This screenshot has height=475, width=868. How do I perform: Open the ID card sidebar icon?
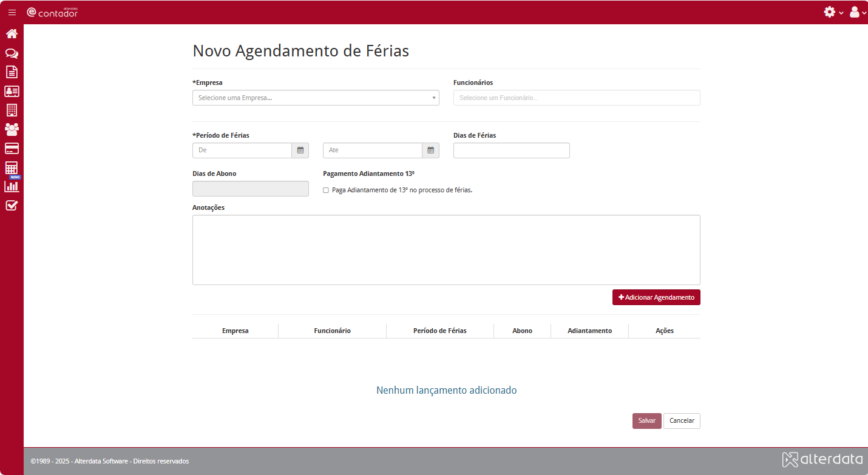coord(12,91)
